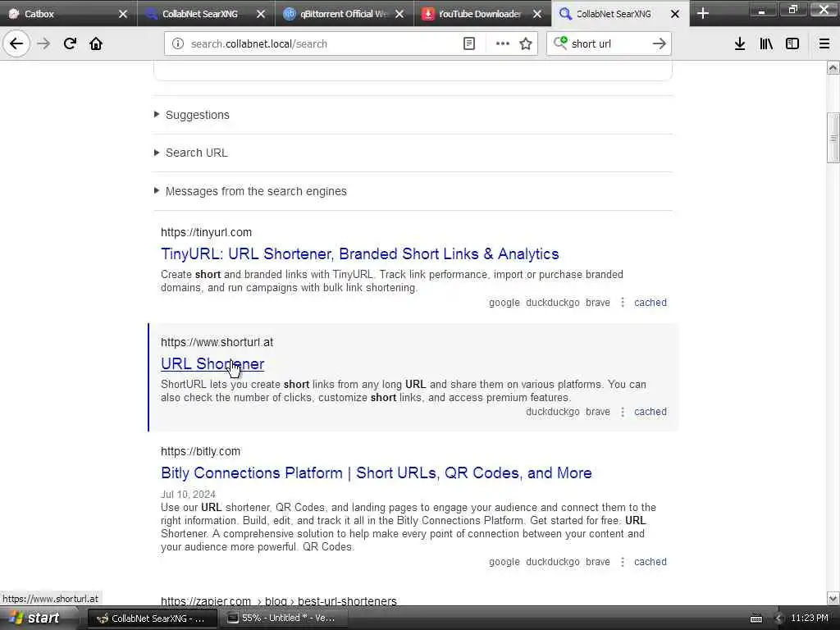Click the scrollbar up arrow
Image resolution: width=840 pixels, height=630 pixels.
[833, 67]
